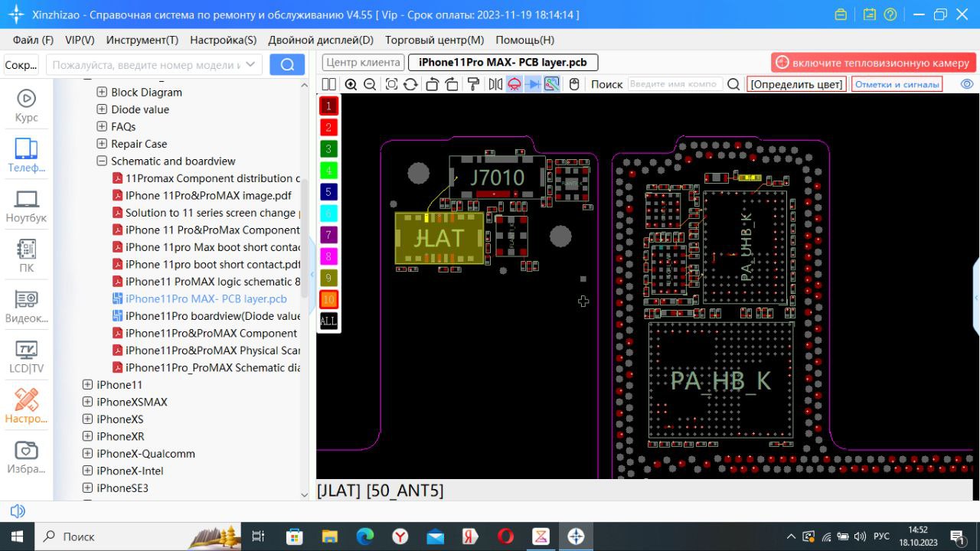The height and width of the screenshot is (551, 980).
Task: Toggle layer 3 green button
Action: pos(328,148)
